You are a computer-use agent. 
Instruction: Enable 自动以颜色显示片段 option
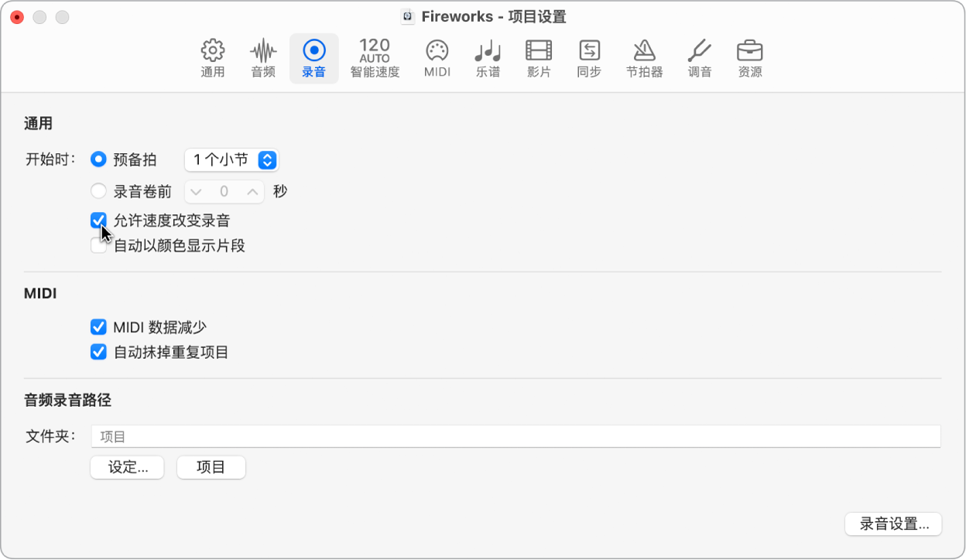(98, 246)
